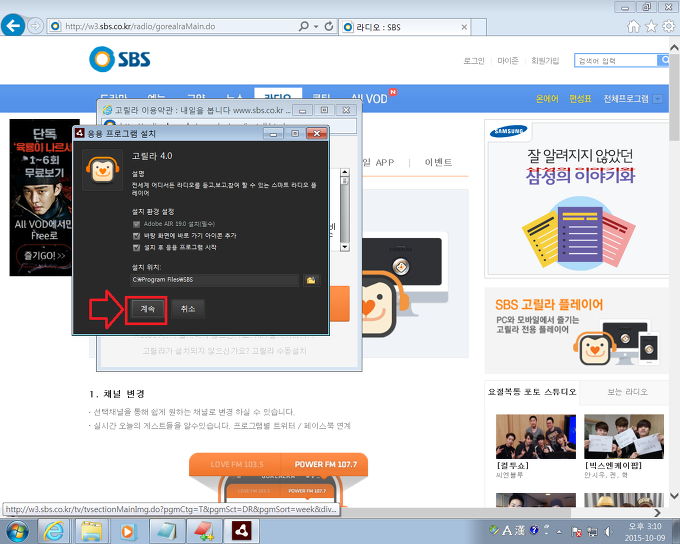The image size is (680, 544).
Task: Click the 계속 (Continue) button in installer
Action: (x=147, y=309)
